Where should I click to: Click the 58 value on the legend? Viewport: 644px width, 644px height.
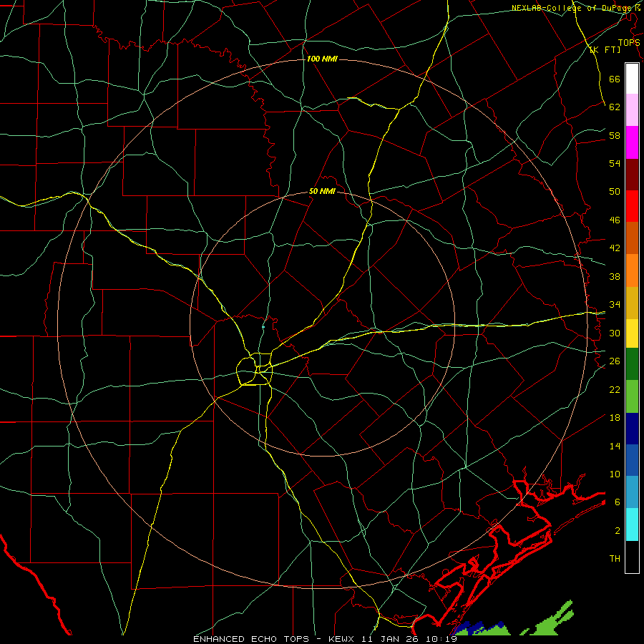pos(615,135)
